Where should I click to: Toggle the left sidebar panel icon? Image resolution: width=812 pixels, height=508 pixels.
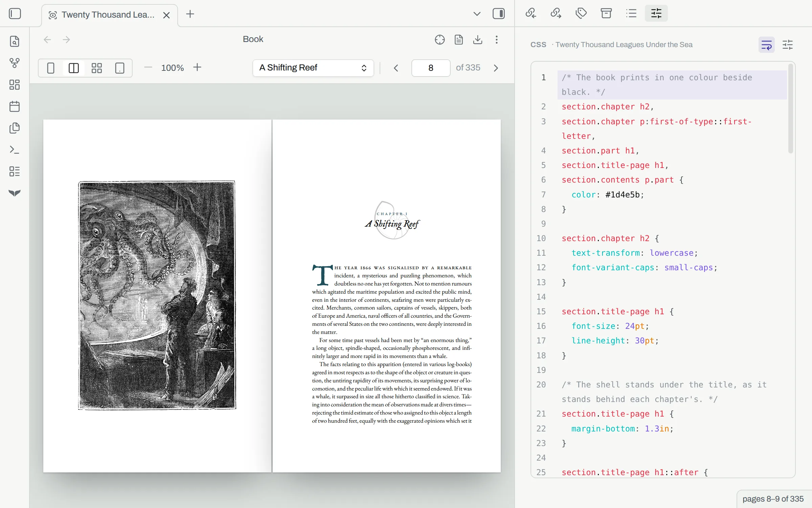tap(15, 14)
